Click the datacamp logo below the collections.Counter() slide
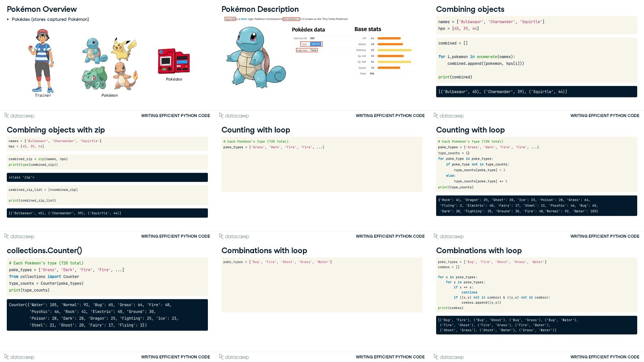The image size is (644, 362). tap(19, 357)
